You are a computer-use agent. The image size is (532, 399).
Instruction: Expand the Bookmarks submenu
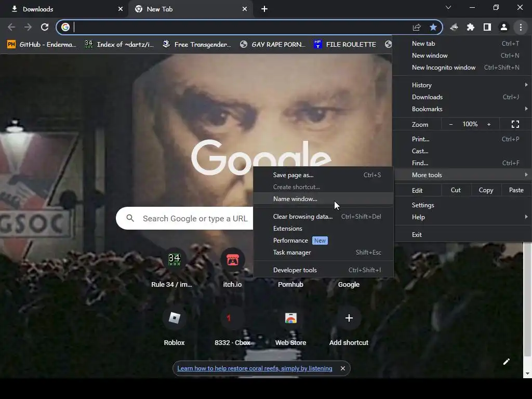pyautogui.click(x=462, y=109)
